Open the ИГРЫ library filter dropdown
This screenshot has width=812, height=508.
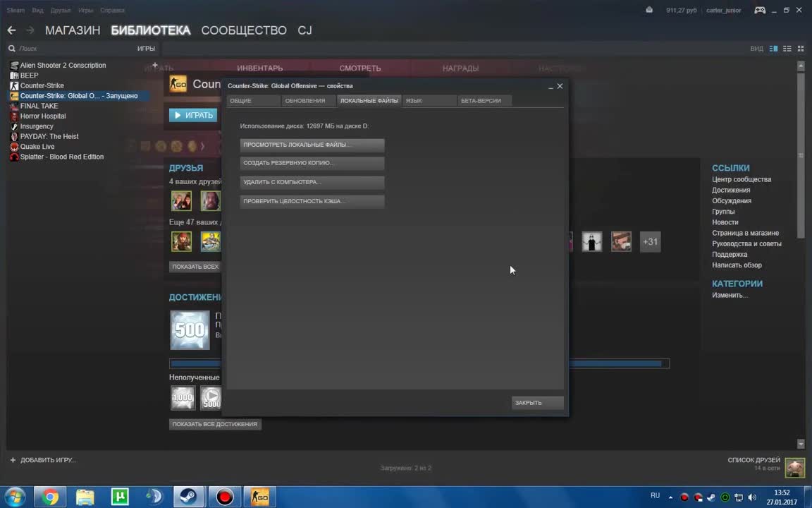[146, 49]
